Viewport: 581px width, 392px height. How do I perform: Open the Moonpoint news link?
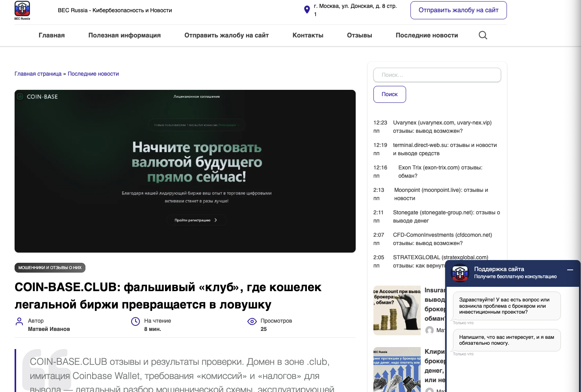coord(441,194)
